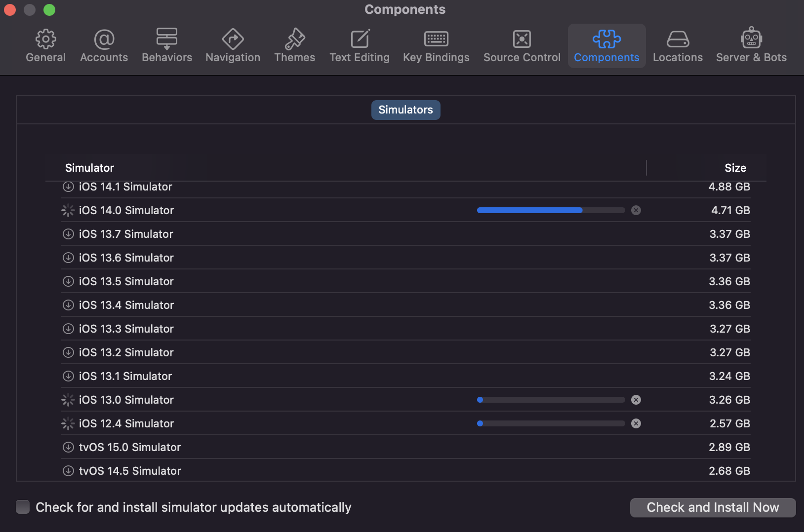Image resolution: width=804 pixels, height=532 pixels.
Task: Open the Source Control preferences pane
Action: point(522,46)
